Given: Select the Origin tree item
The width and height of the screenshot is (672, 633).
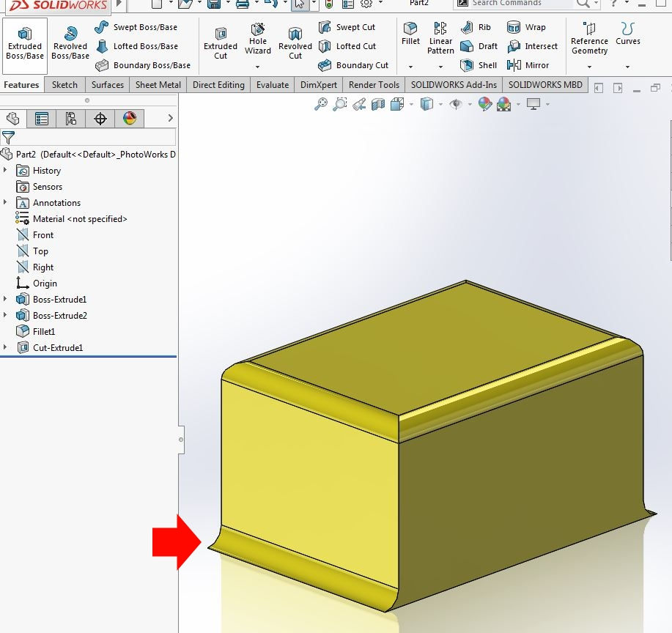Looking at the screenshot, I should point(37,284).
